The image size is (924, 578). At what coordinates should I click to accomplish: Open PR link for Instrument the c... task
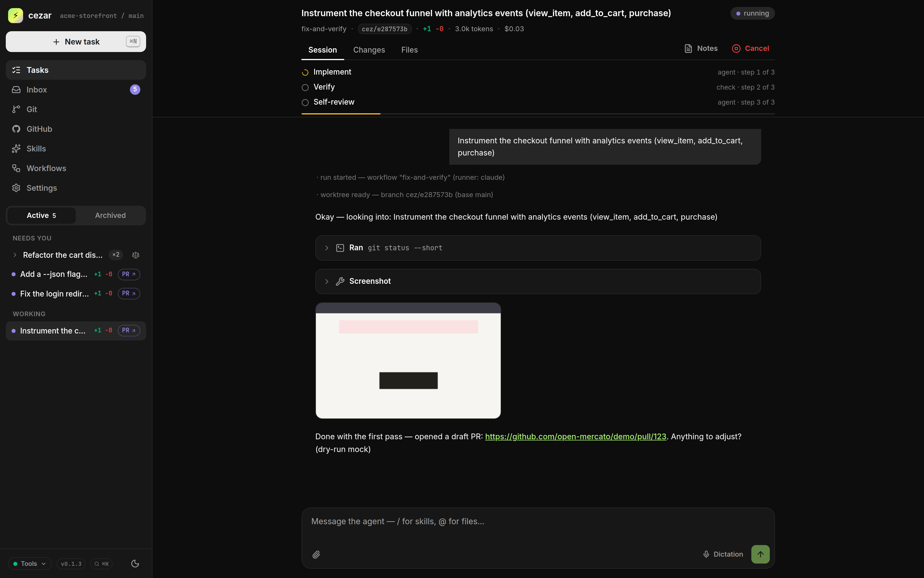tap(129, 331)
